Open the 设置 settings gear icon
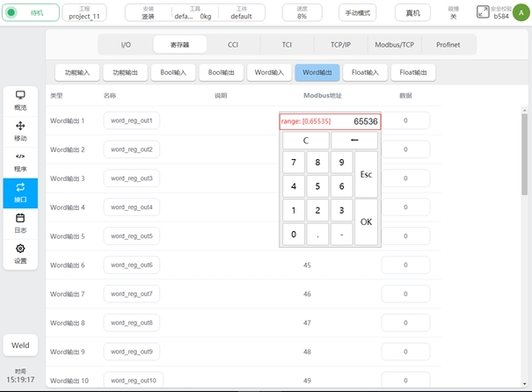Screen dimensions: 532x392 click(20, 253)
